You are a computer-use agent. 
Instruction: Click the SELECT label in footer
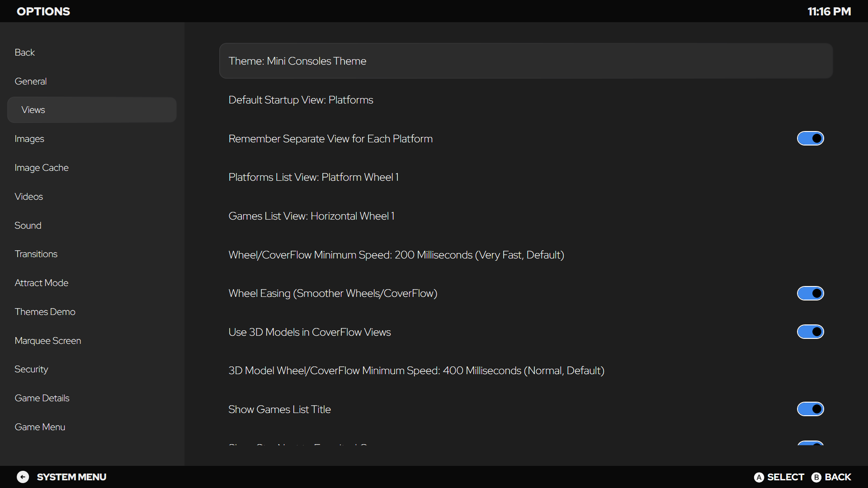pos(786,477)
